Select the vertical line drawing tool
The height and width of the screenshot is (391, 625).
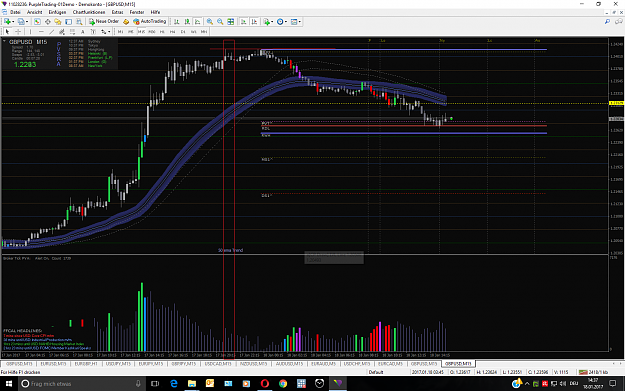[x=30, y=31]
